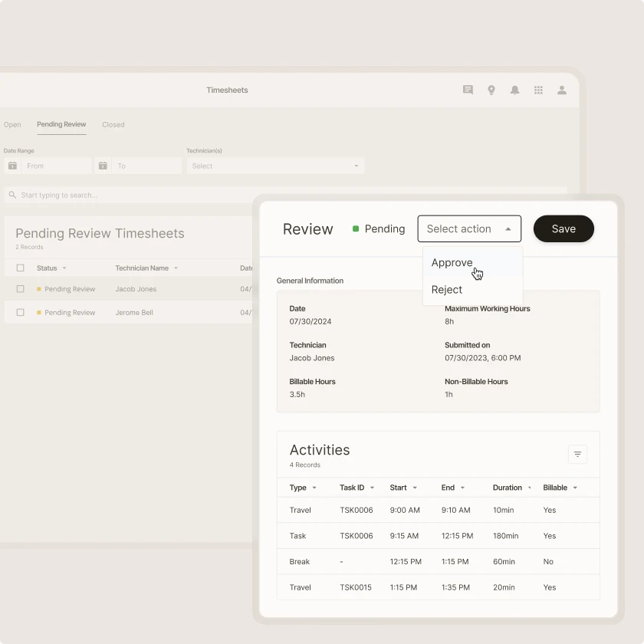
Task: Click the Billable Hours value 3.5h
Action: (x=297, y=394)
